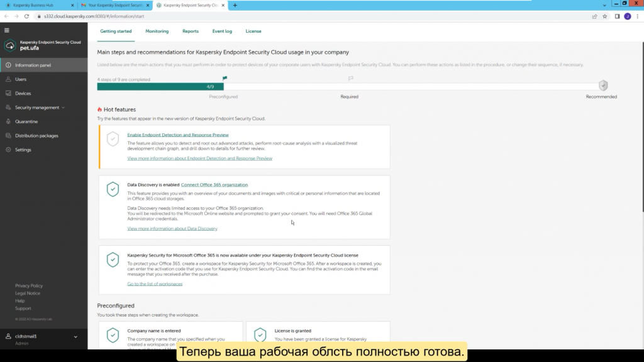
Task: Open a new browser tab
Action: tap(235, 5)
